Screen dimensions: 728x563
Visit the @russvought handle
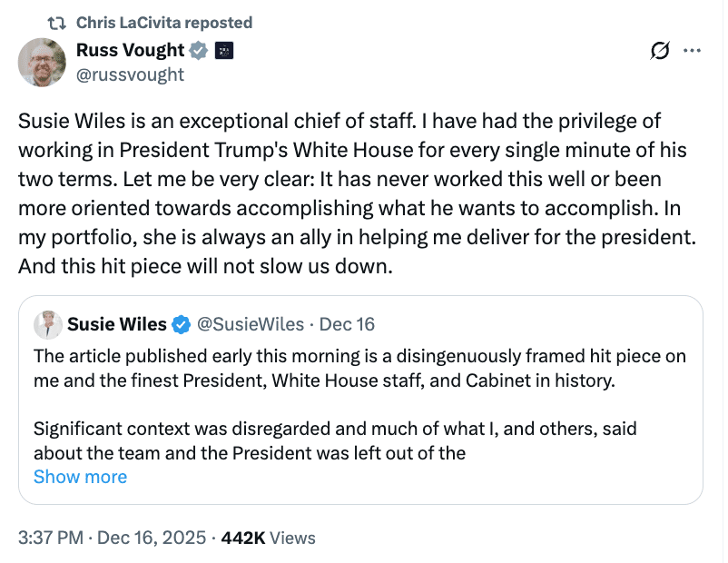coord(130,74)
